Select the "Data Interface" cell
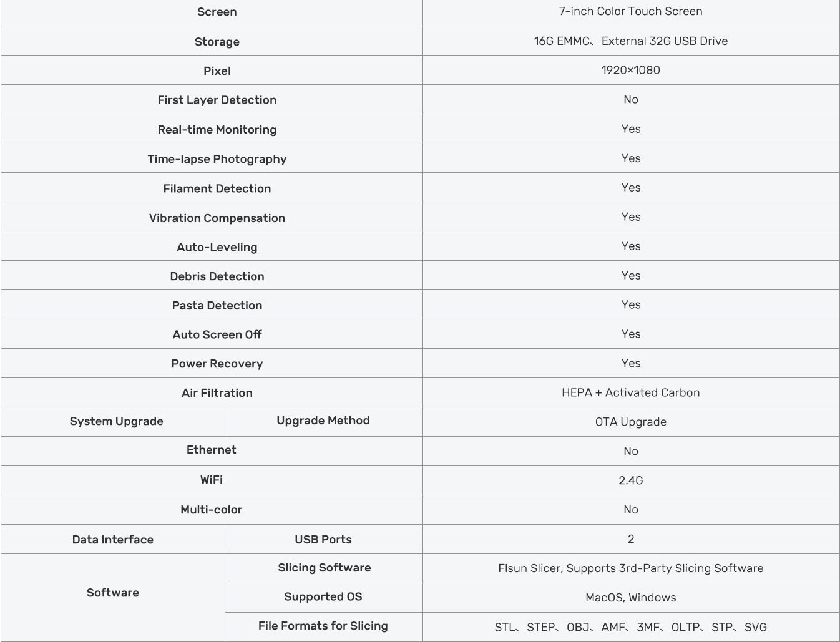This screenshot has width=840, height=642. point(112,540)
